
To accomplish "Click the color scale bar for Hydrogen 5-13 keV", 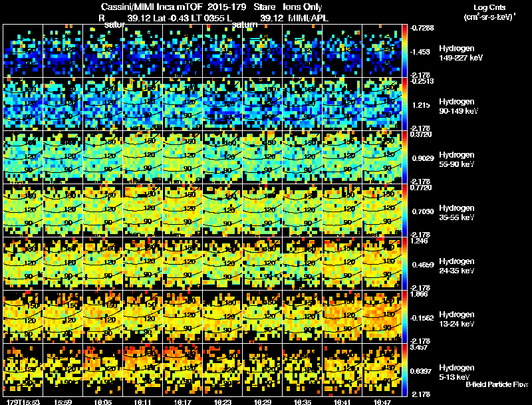I will pyautogui.click(x=404, y=370).
